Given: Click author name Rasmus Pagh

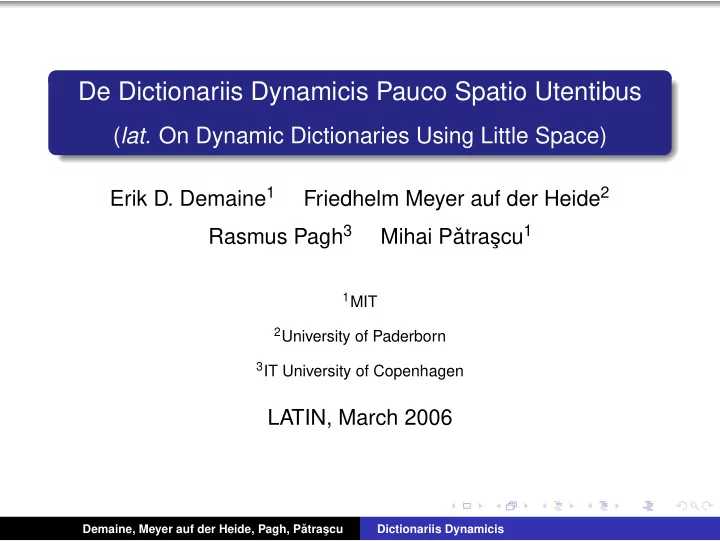Looking at the screenshot, I should [280, 236].
